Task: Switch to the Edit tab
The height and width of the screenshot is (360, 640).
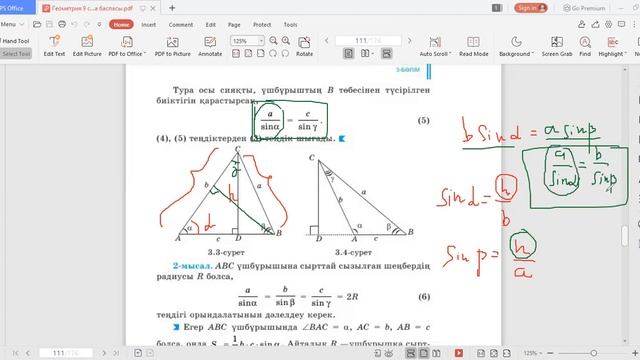Action: point(211,24)
